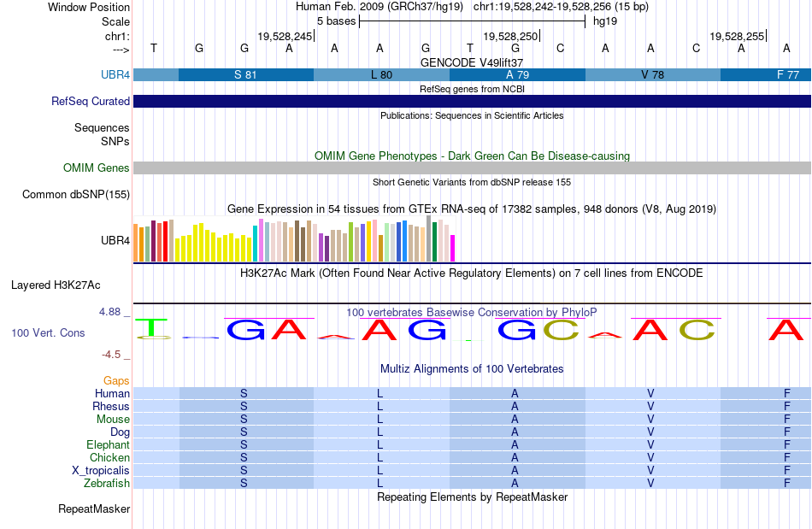Screen dimensions: 812x529
Task: Click the Chicken row L amino acid
Action: [380, 457]
